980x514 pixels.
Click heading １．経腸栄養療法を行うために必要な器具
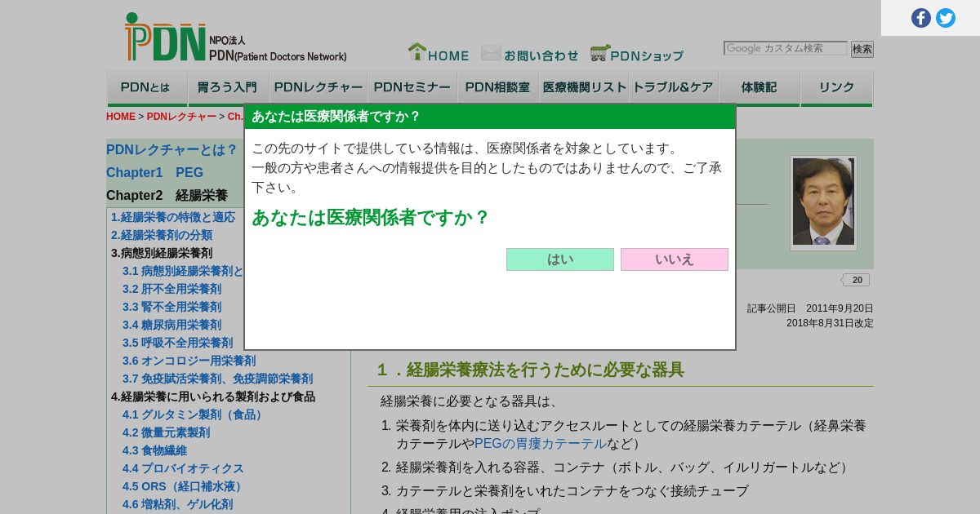click(530, 370)
